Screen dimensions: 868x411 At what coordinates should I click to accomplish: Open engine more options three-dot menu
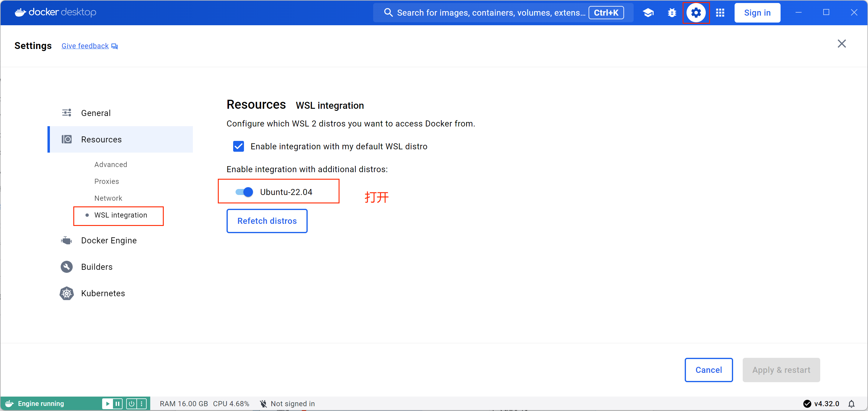click(x=142, y=403)
